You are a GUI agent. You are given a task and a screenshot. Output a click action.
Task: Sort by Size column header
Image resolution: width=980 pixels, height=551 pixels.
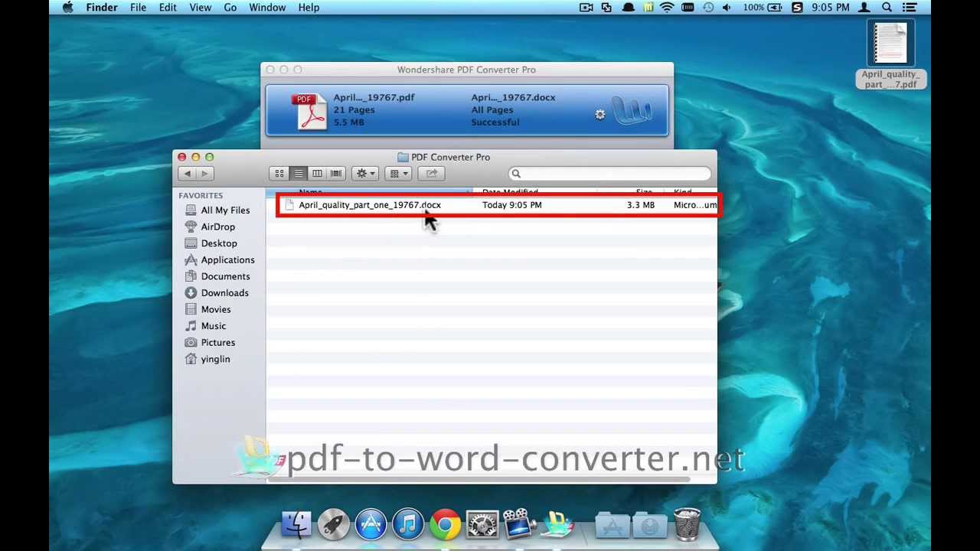[x=632, y=192]
